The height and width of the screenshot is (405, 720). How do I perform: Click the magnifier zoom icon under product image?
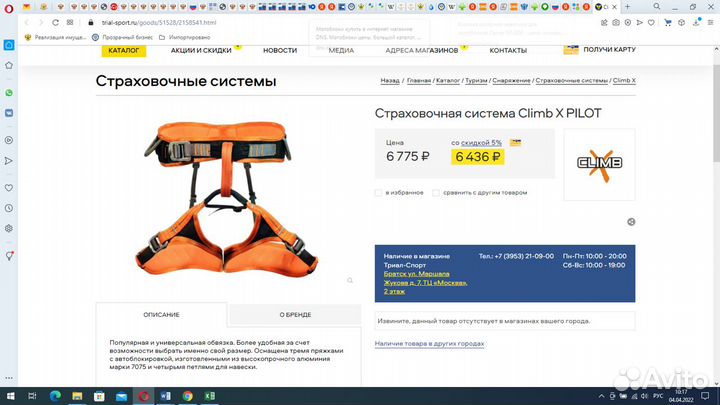350,280
